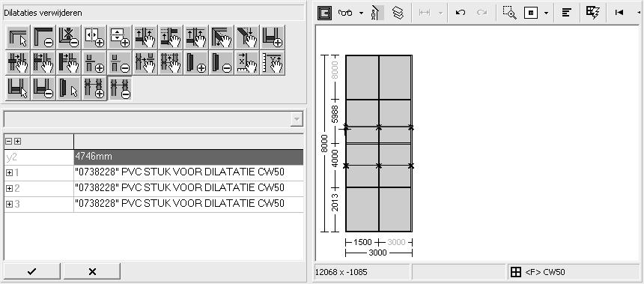Open the dropdown arrow beside the glasses icon
This screenshot has height=284, width=644.
pos(361,13)
